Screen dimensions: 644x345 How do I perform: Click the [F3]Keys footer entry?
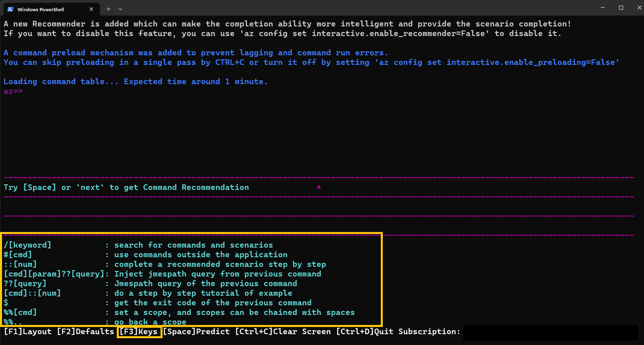(x=138, y=332)
